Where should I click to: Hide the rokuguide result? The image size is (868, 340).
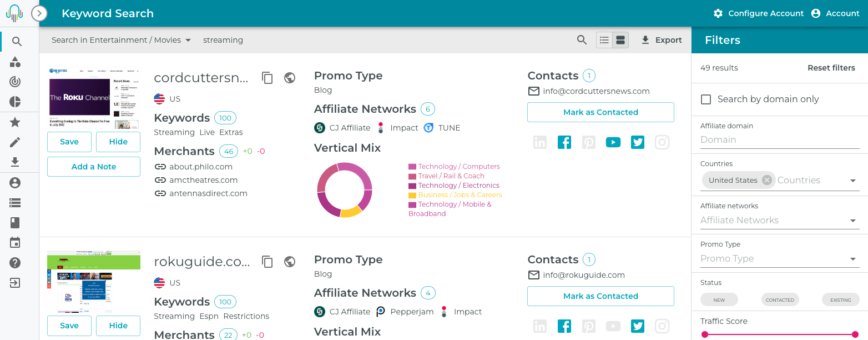click(118, 326)
